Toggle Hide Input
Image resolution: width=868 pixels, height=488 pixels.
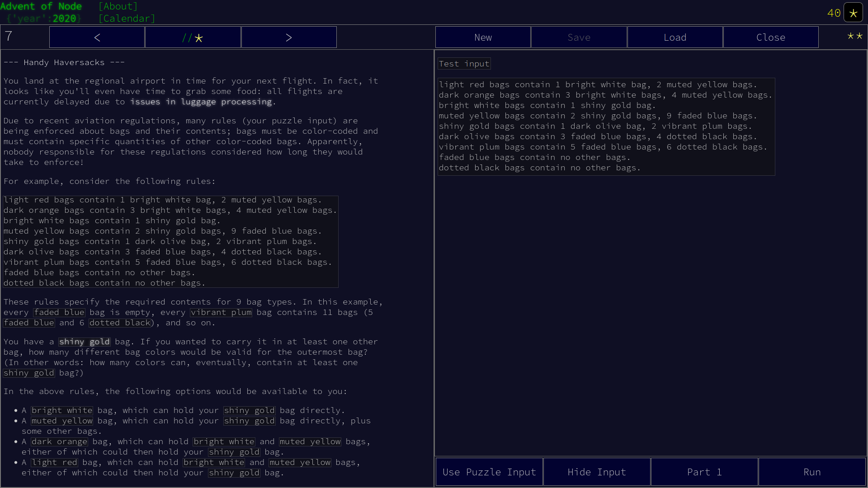tap(597, 472)
